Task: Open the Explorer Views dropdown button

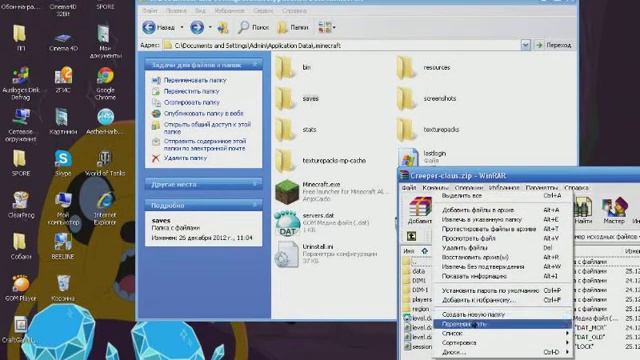Action: click(327, 27)
